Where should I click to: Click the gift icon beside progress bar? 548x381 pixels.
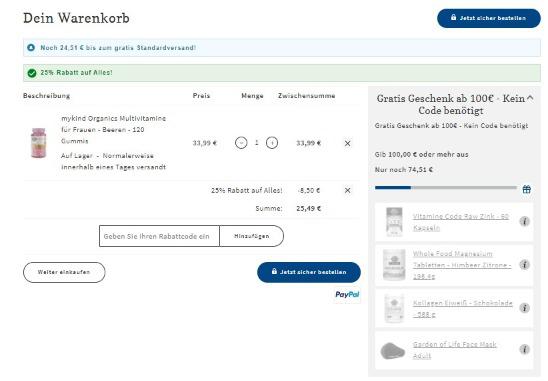point(527,189)
